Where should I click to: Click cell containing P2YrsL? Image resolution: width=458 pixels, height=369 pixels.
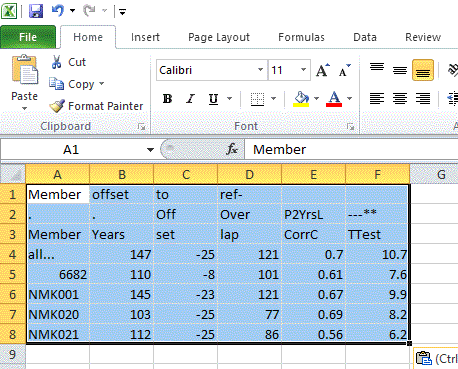click(x=313, y=214)
